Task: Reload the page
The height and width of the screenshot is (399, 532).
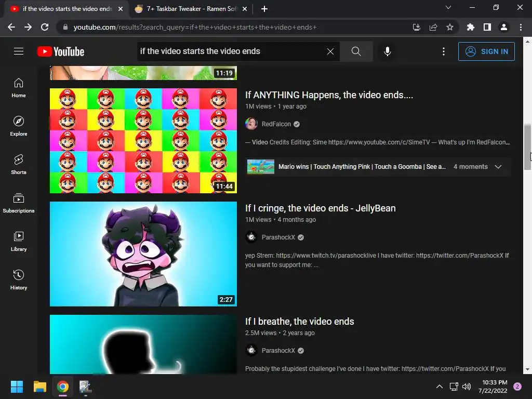Action: tap(45, 27)
